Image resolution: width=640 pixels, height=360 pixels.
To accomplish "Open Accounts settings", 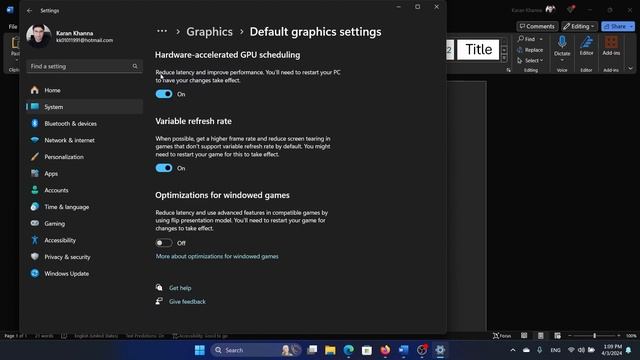I will pyautogui.click(x=84, y=190).
